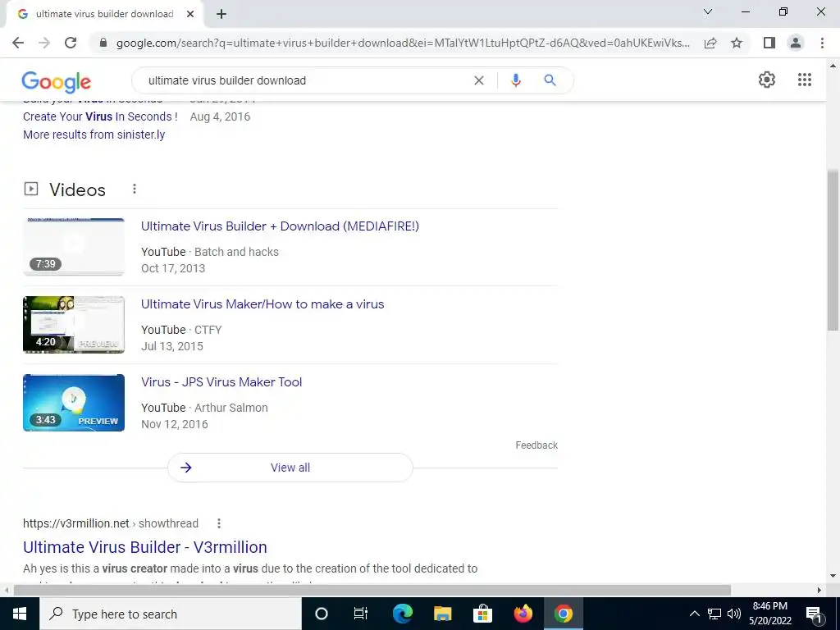The width and height of the screenshot is (840, 630).
Task: Open Cortana circle icon on taskbar
Action: (321, 614)
